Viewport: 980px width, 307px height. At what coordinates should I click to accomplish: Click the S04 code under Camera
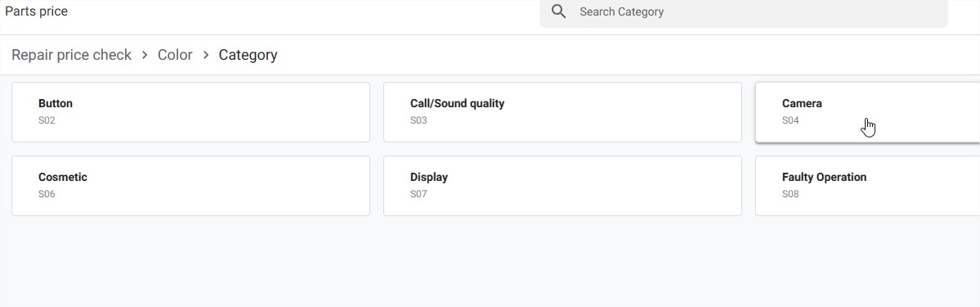point(790,120)
